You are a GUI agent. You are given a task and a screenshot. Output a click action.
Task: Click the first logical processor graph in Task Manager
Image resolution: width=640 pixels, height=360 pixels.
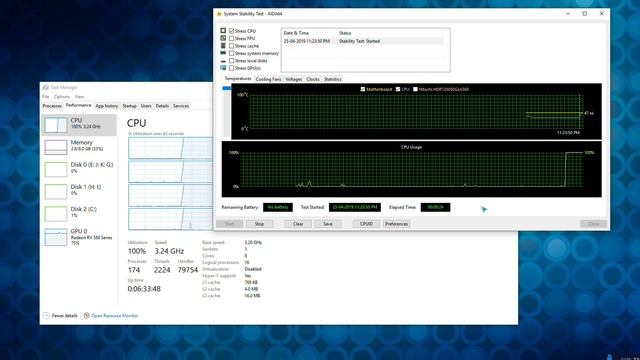click(170, 148)
